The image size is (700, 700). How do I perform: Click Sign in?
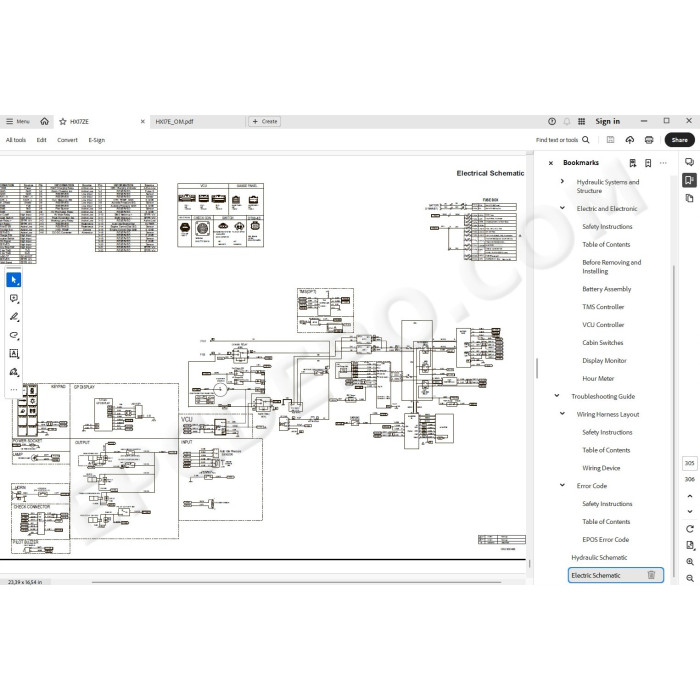608,121
